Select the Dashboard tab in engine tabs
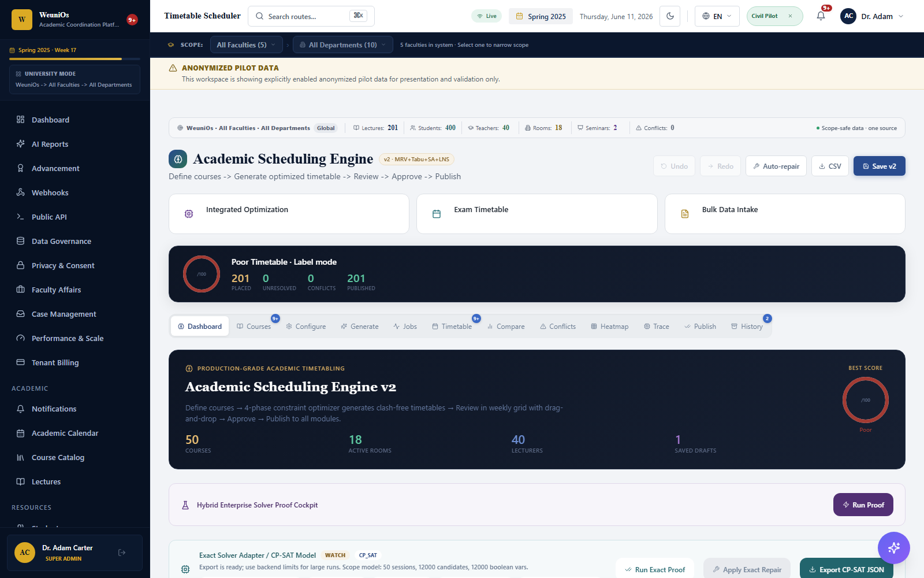This screenshot has height=578, width=924. pos(200,327)
